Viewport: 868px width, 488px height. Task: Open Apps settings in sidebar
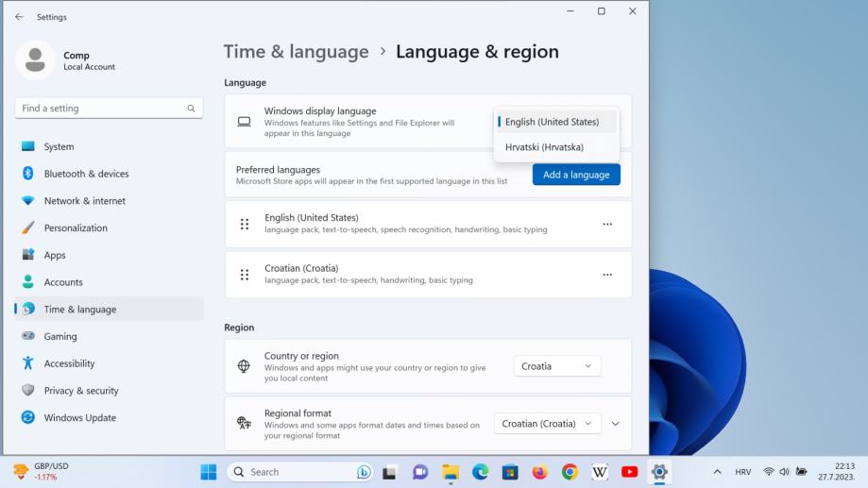click(109, 255)
